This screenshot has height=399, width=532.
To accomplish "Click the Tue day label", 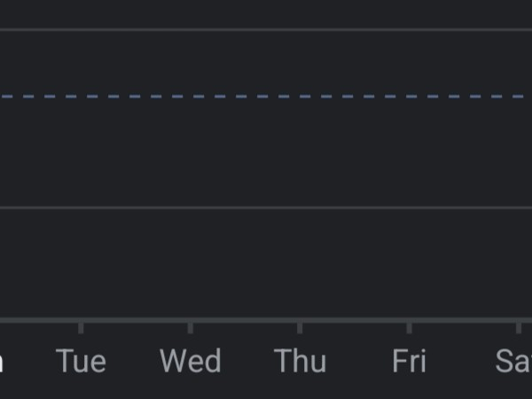I will pos(81,362).
